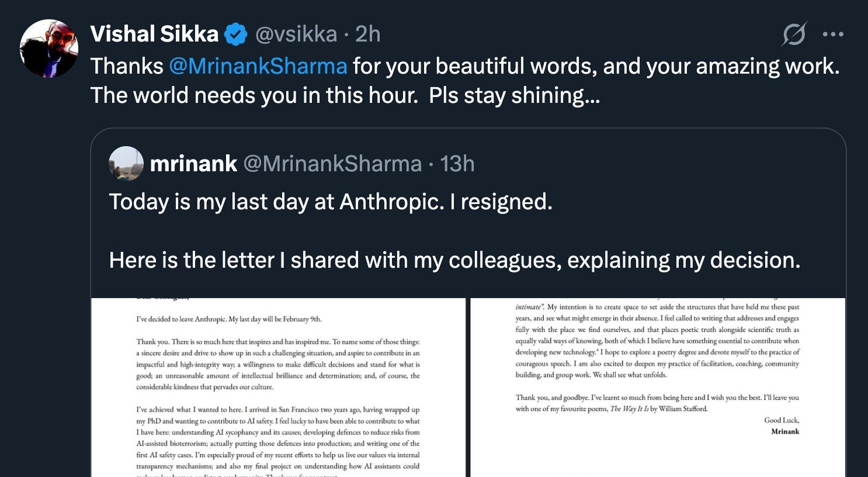
Task: Click Vishal Sikka's profile picture
Action: click(x=49, y=49)
